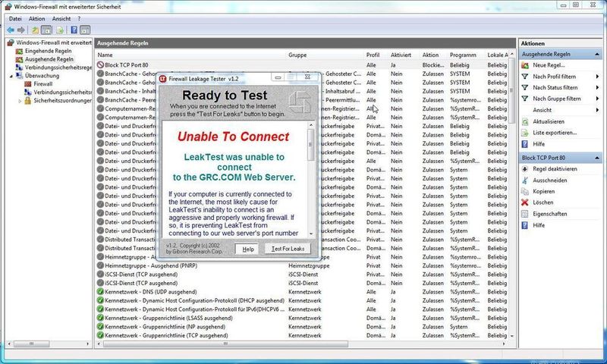The image size is (607, 364).
Task: Click the Kopieren icon in actions
Action: (525, 191)
